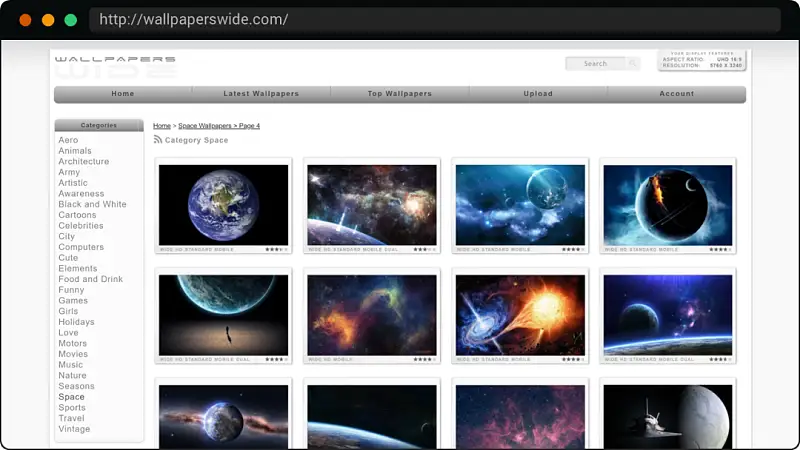Open the pink nebula wallpaper

point(520,417)
